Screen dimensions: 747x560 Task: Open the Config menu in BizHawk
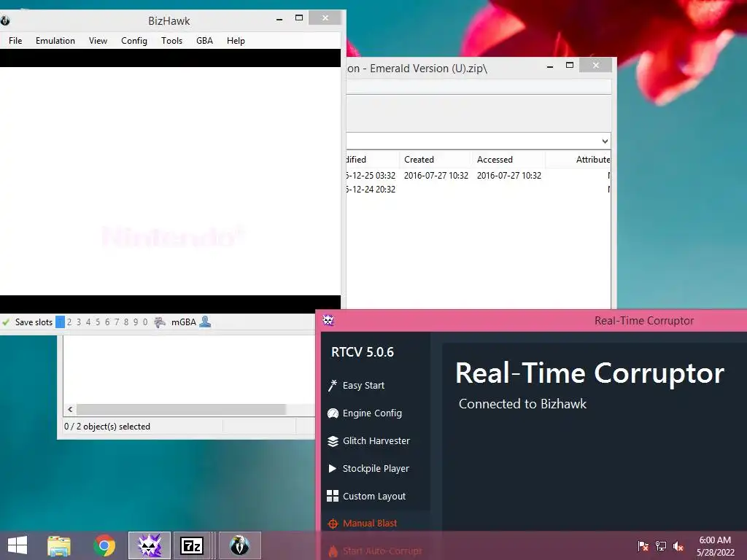point(134,41)
